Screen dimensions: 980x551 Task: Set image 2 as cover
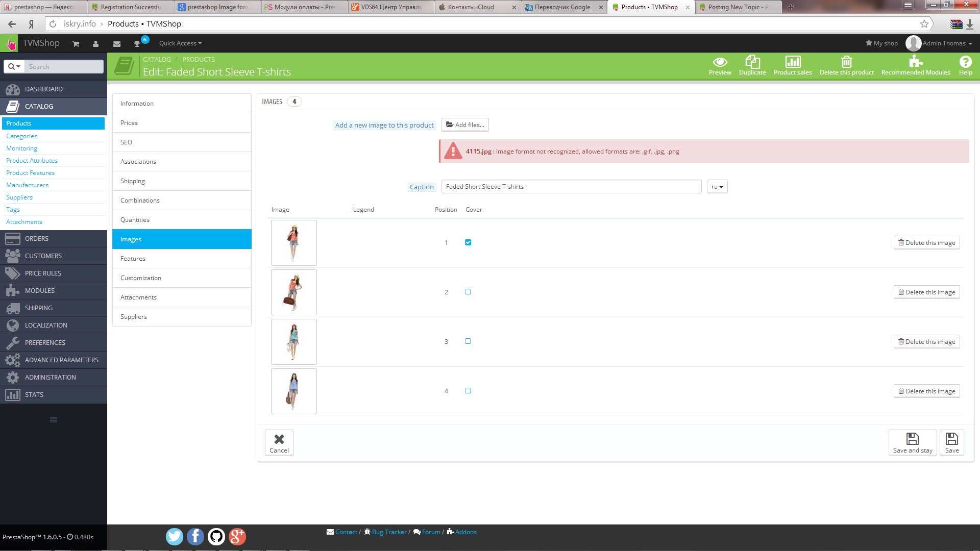[468, 292]
